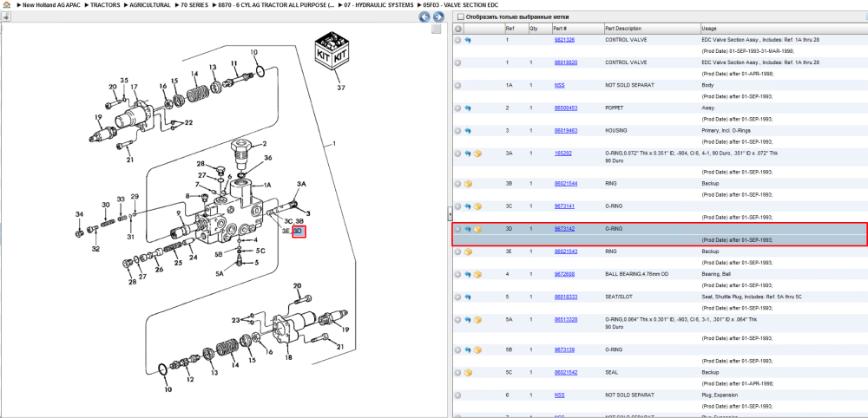The width and height of the screenshot is (868, 418).
Task: Click the pin icon at diagram toolbar left
Action: [5, 16]
